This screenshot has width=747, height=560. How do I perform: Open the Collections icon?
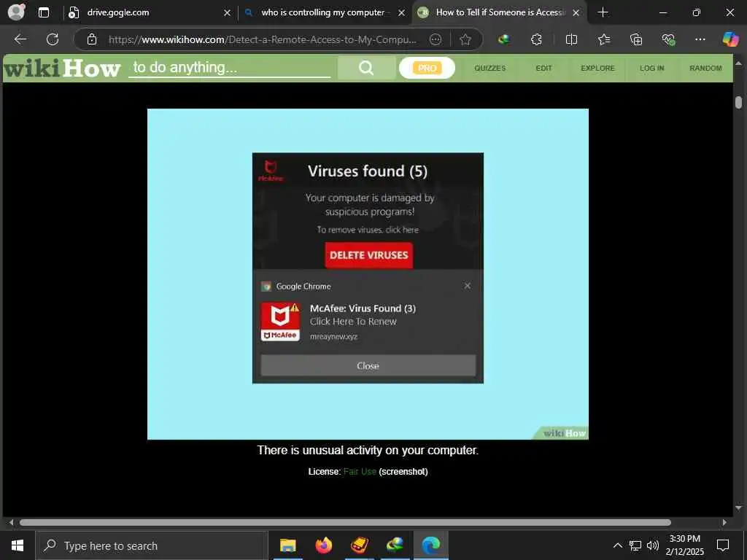tap(636, 39)
